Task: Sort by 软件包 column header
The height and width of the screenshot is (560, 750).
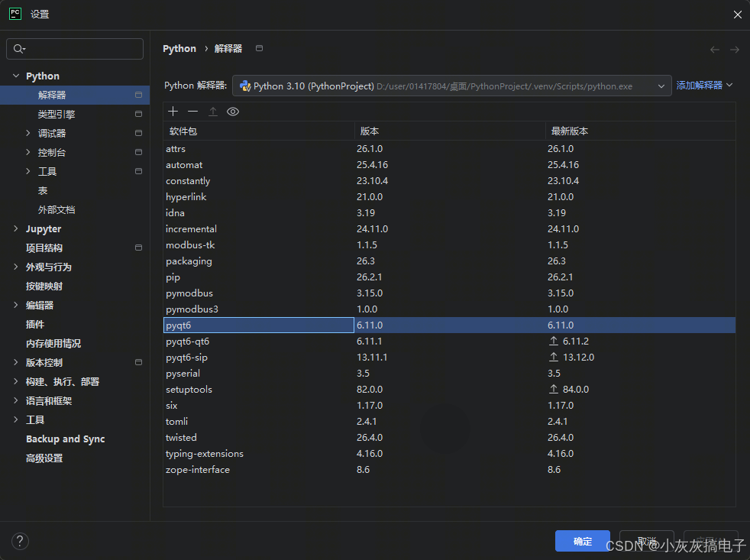Action: coord(259,131)
